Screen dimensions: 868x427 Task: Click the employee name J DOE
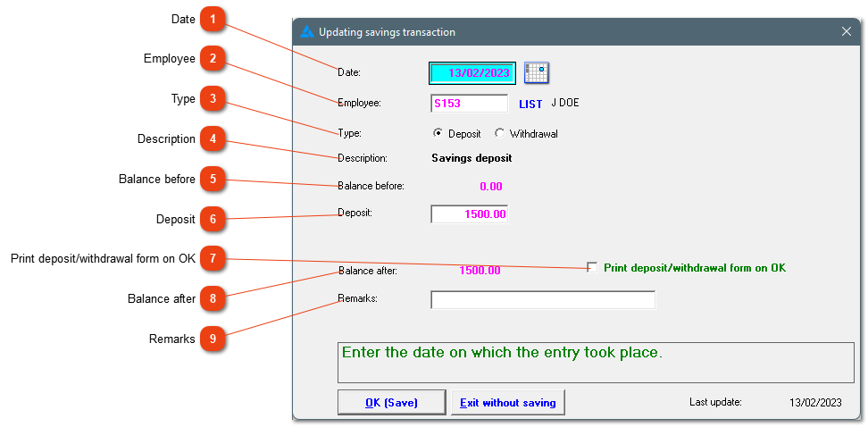(565, 103)
